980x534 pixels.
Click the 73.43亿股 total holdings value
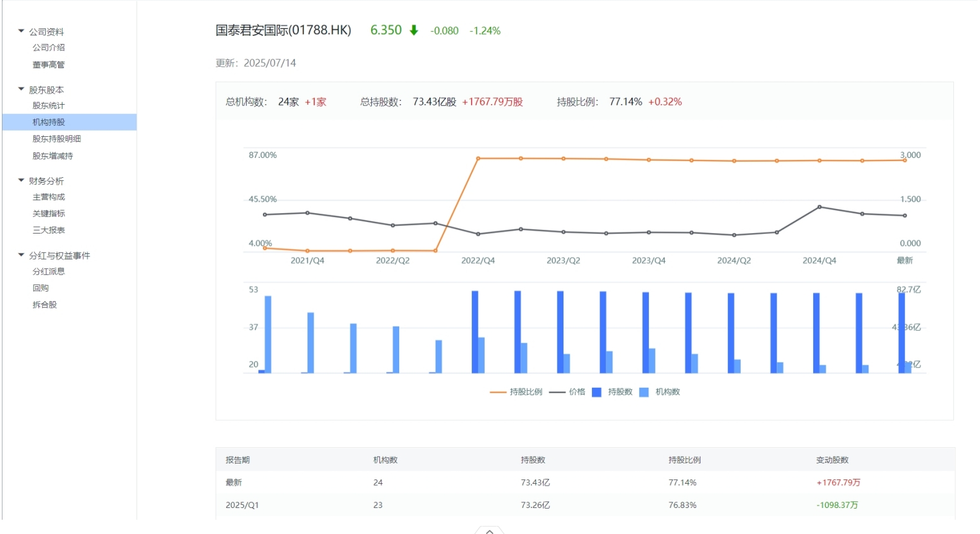435,102
